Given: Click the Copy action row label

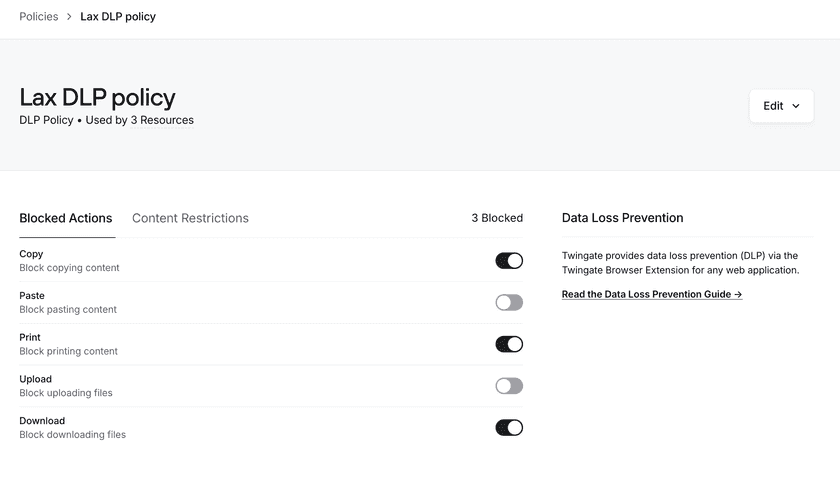Looking at the screenshot, I should (x=31, y=254).
